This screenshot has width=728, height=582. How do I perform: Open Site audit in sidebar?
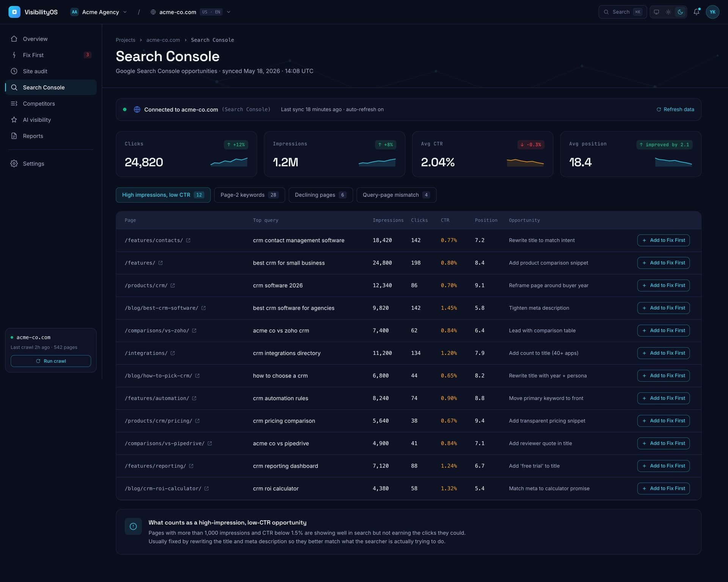[x=51, y=71]
